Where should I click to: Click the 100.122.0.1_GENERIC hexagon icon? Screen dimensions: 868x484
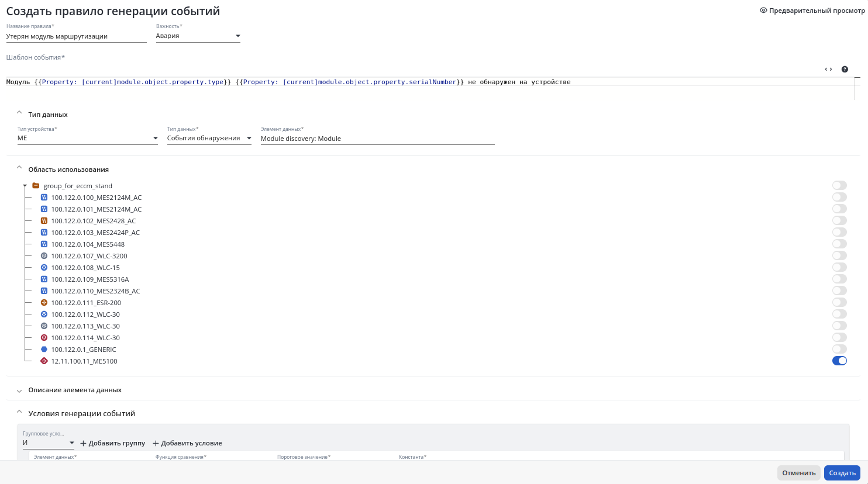pos(44,349)
